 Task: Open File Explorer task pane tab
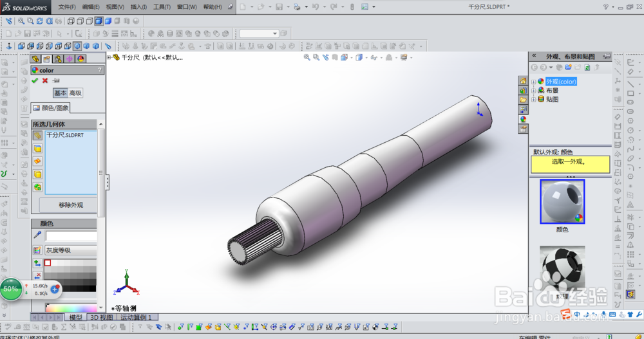click(523, 100)
